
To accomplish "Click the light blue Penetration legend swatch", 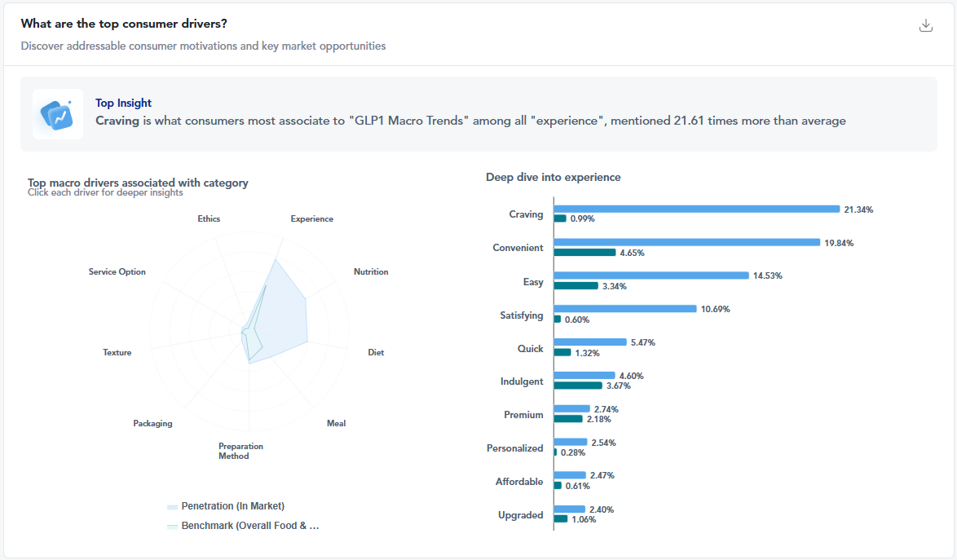I will click(172, 507).
